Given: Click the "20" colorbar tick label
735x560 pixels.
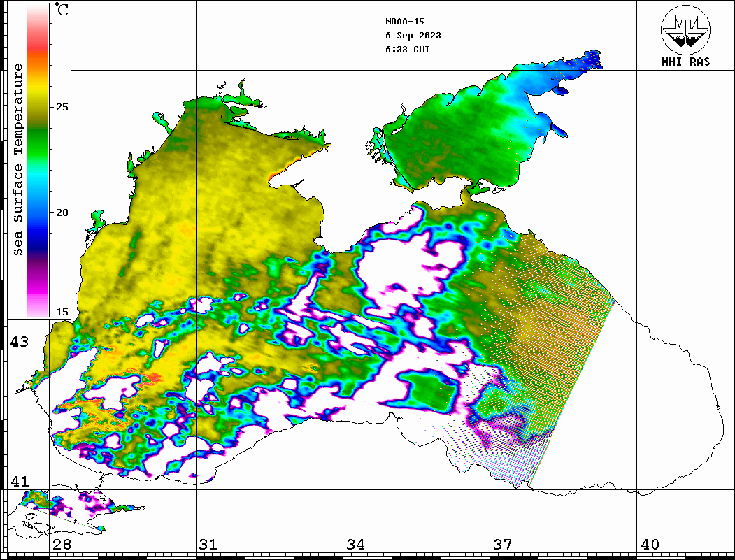Looking at the screenshot, I should (62, 213).
